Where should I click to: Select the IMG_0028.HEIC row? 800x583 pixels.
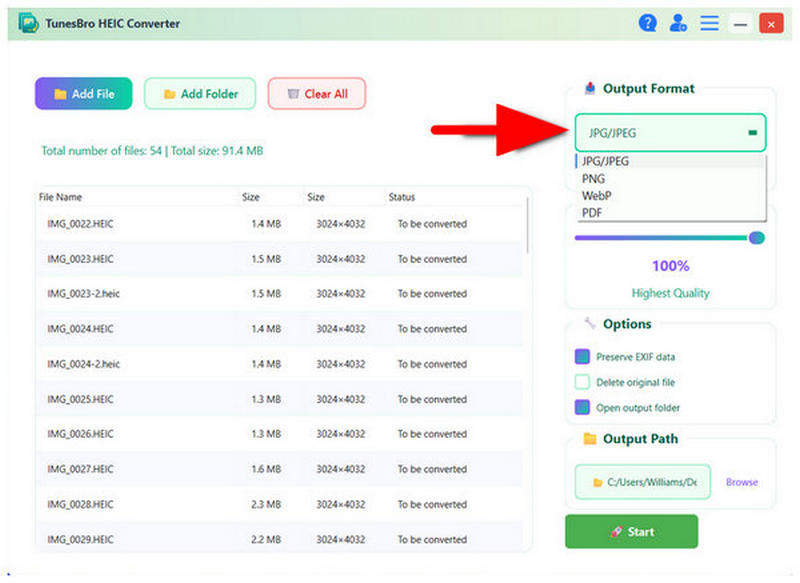[x=280, y=504]
